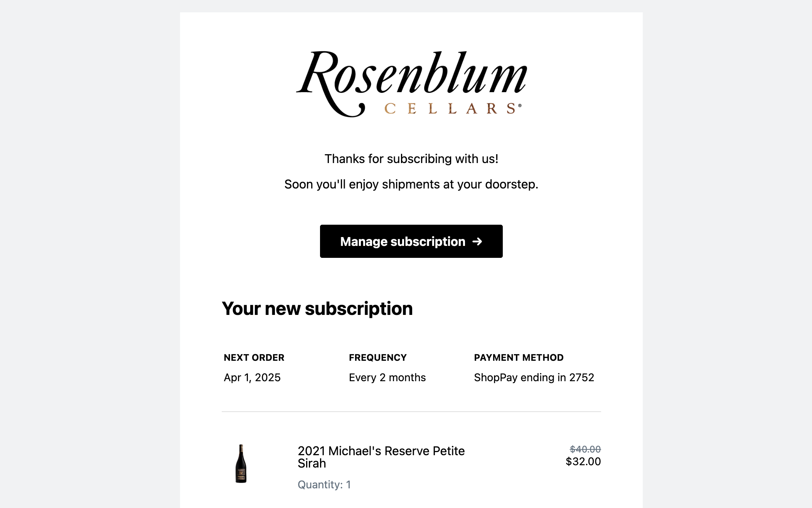This screenshot has width=812, height=508.
Task: Click the NEXT ORDER column header
Action: tap(254, 357)
